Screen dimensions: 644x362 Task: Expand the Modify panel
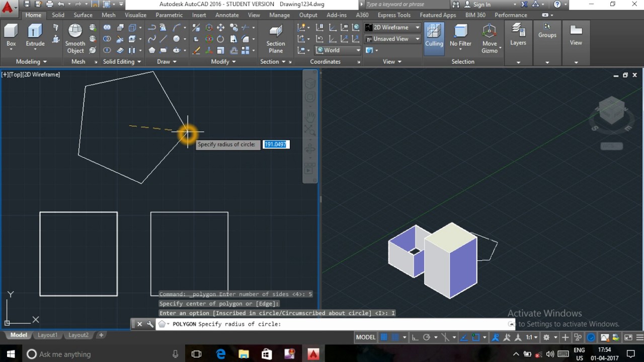(223, 61)
